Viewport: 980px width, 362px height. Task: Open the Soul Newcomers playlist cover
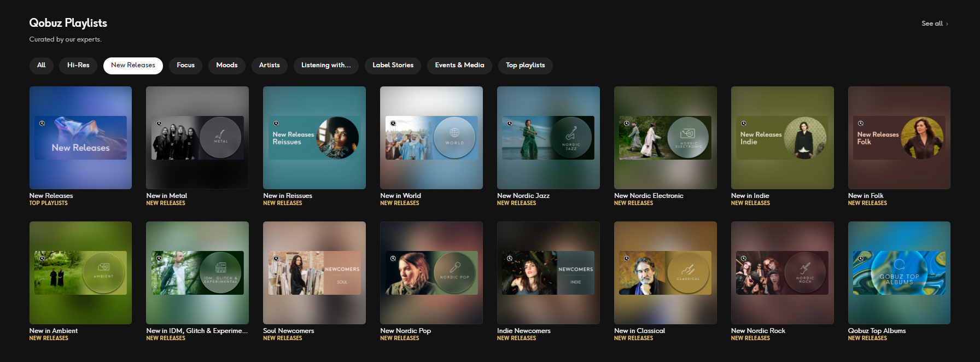(x=314, y=273)
